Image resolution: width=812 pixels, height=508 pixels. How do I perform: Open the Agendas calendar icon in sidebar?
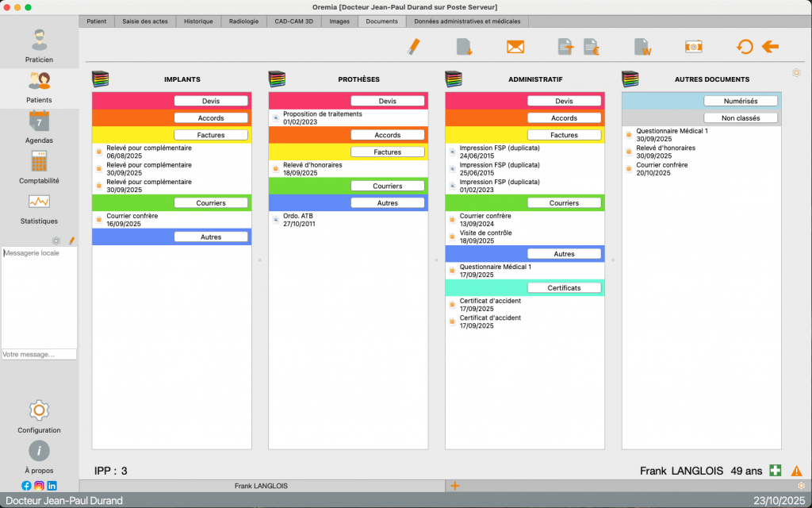[x=39, y=121]
